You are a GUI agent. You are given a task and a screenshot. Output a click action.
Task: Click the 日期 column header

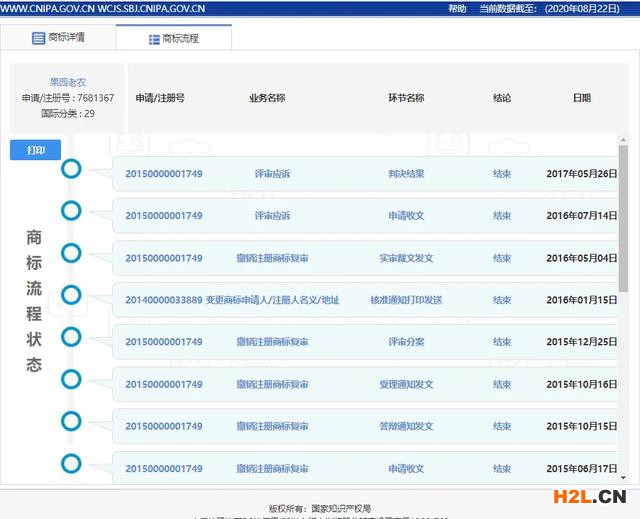pos(581,98)
